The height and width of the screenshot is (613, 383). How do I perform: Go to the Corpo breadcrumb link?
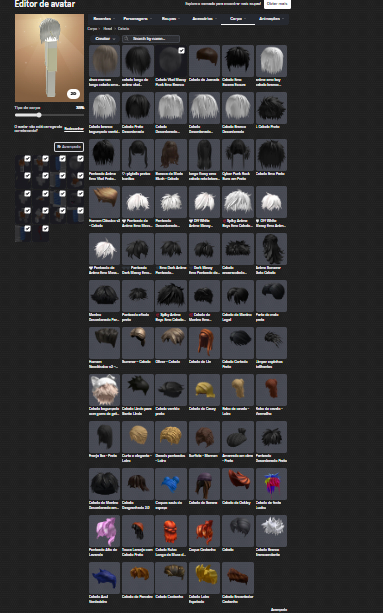92,29
